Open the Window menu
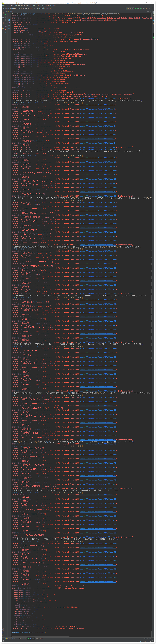The image size is (156, 644). pyautogui.click(x=48, y=5)
